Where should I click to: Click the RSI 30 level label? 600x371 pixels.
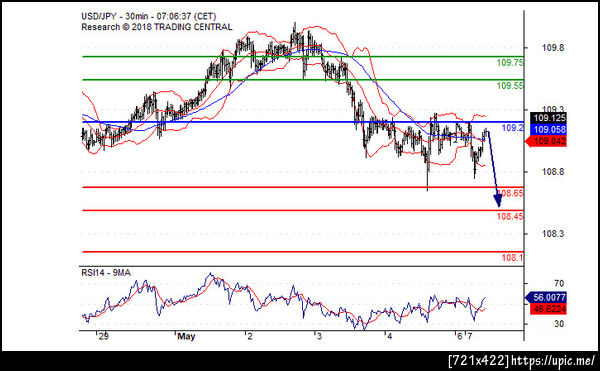coord(559,324)
